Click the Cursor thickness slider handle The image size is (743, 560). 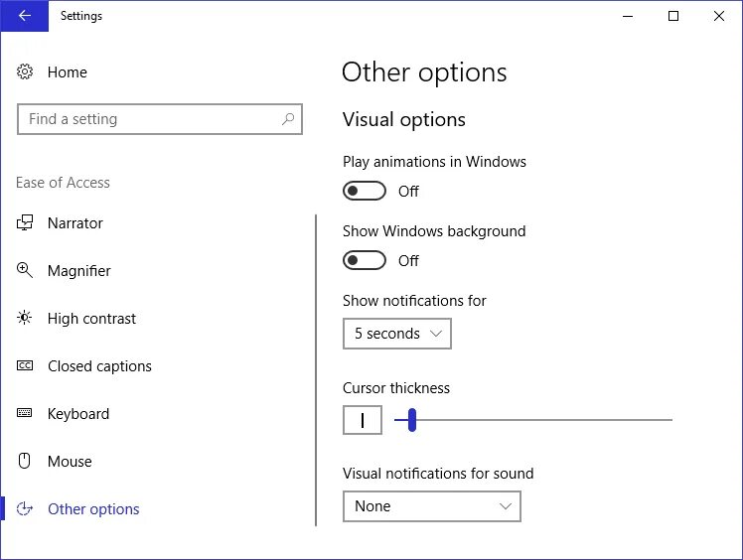point(411,420)
